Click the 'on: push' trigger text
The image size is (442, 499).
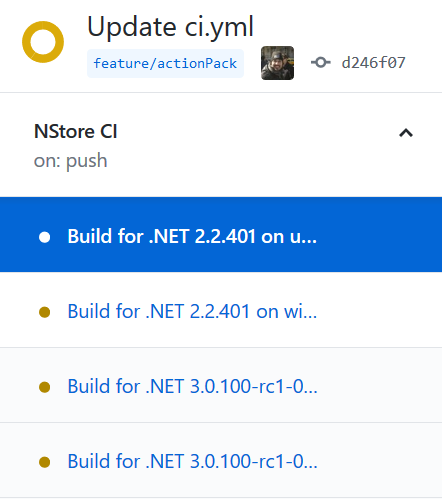[x=70, y=161]
